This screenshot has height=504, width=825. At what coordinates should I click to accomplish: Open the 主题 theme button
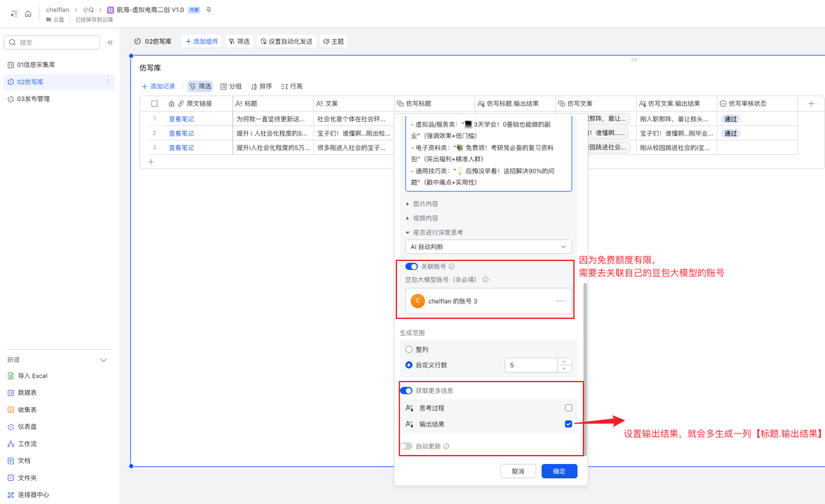tap(333, 41)
